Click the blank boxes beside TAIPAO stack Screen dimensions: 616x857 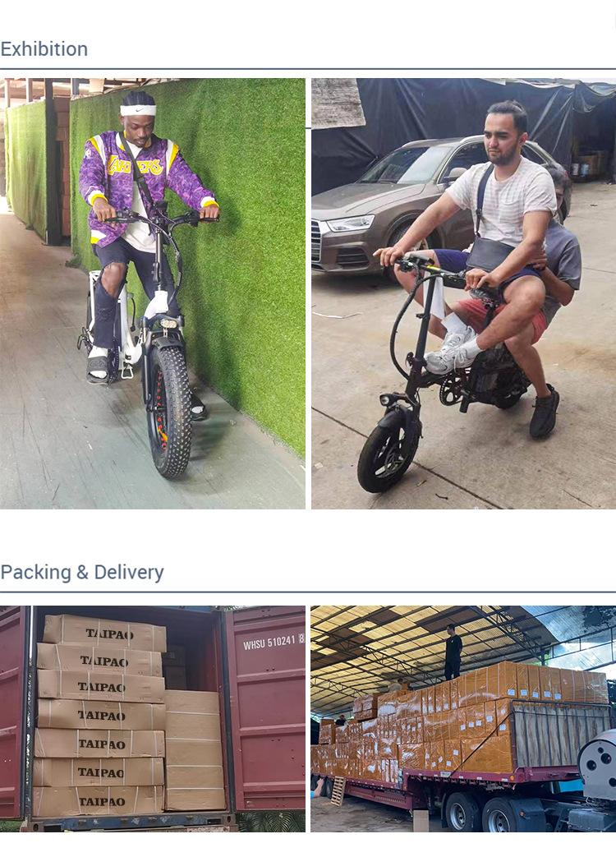click(195, 750)
